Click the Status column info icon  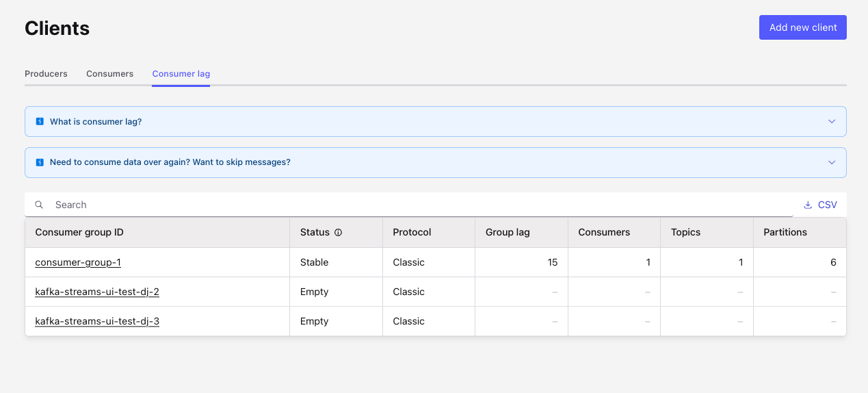coord(338,233)
